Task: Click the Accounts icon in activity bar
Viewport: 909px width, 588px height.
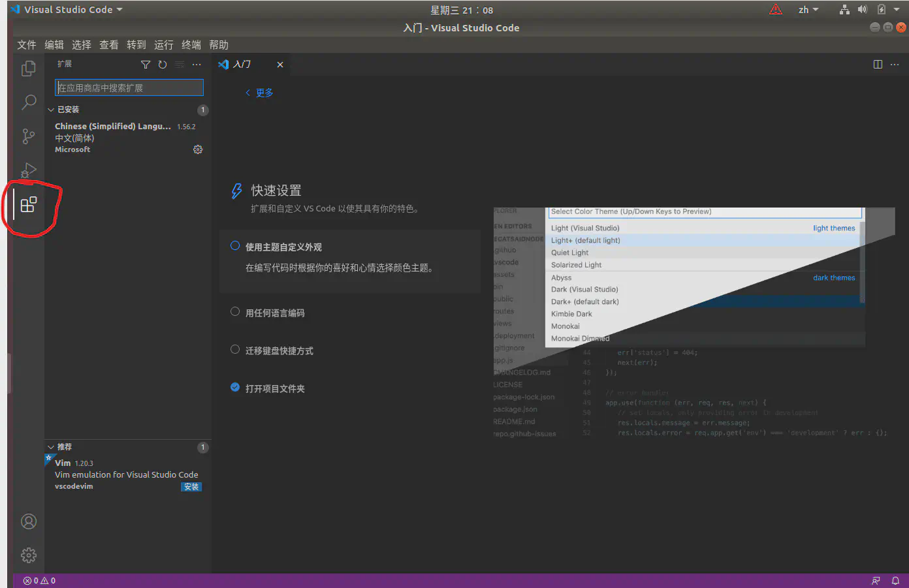Action: [x=29, y=521]
